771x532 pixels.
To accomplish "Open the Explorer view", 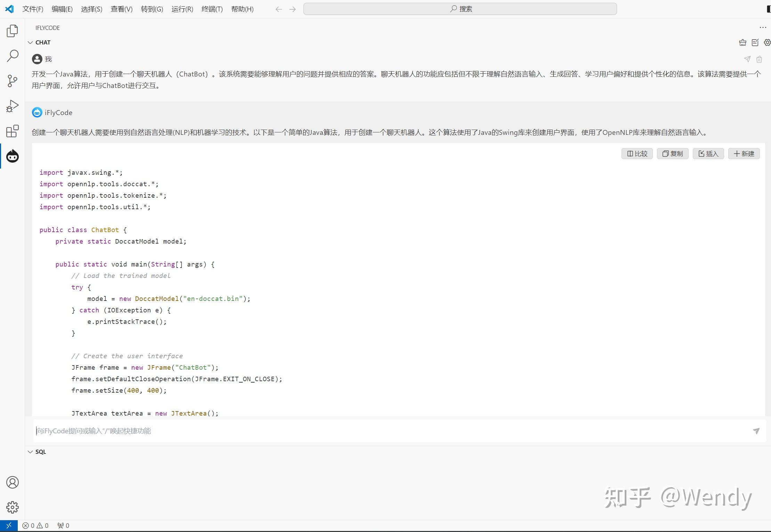I will pyautogui.click(x=12, y=31).
